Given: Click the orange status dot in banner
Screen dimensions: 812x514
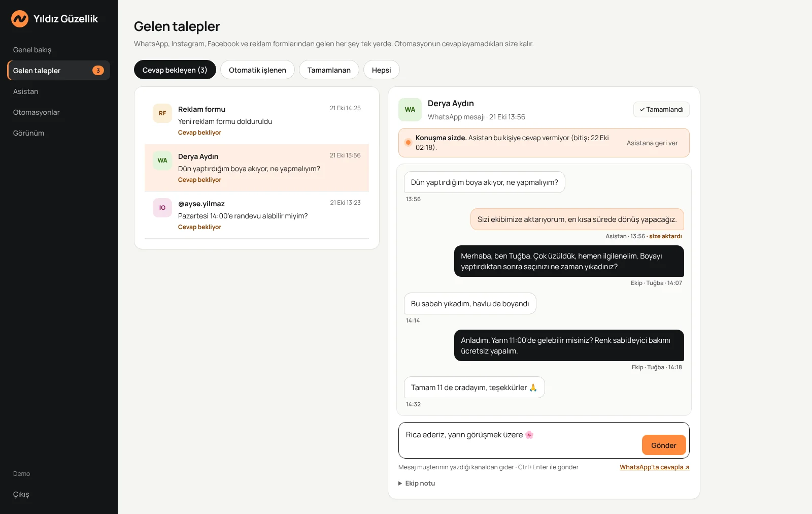Looking at the screenshot, I should 408,143.
